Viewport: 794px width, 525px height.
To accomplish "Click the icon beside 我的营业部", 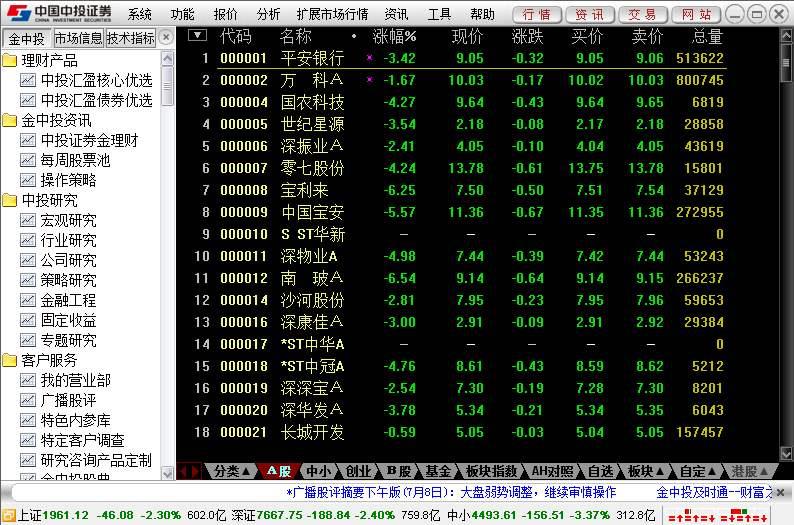I will [x=28, y=380].
